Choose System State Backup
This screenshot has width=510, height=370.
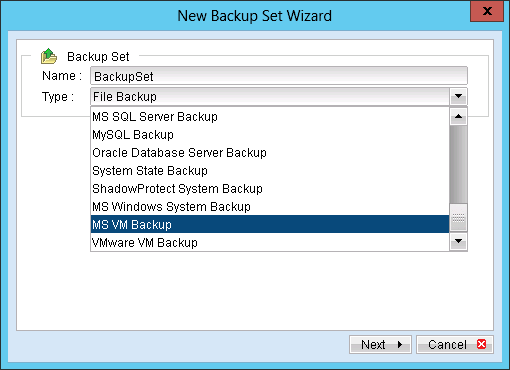[270, 171]
